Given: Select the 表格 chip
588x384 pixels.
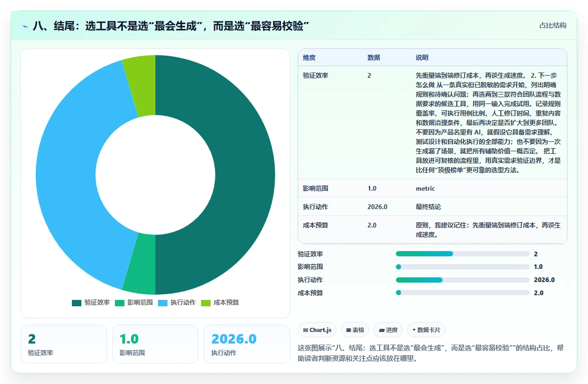Looking at the screenshot, I should (x=355, y=330).
